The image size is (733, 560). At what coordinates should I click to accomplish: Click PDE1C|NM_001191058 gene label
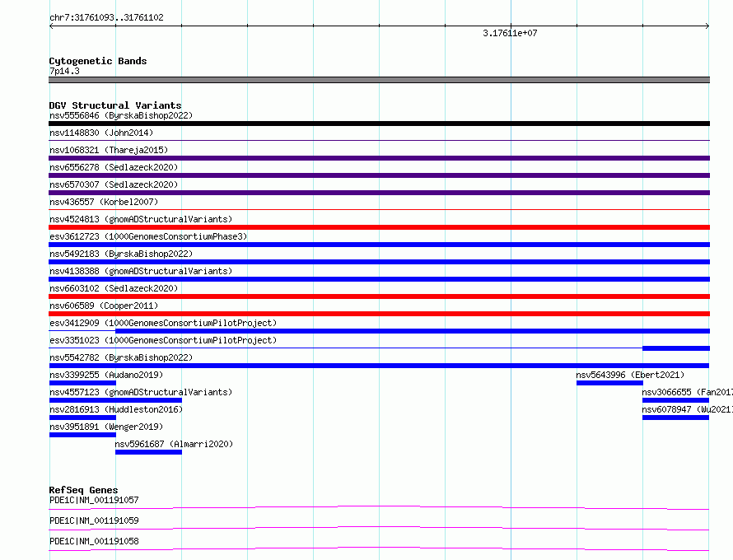pyautogui.click(x=94, y=541)
